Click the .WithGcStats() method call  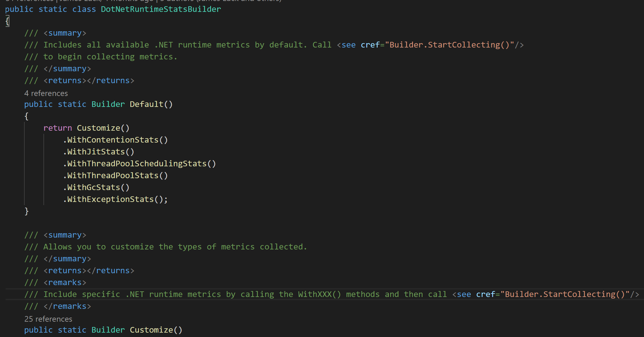96,187
